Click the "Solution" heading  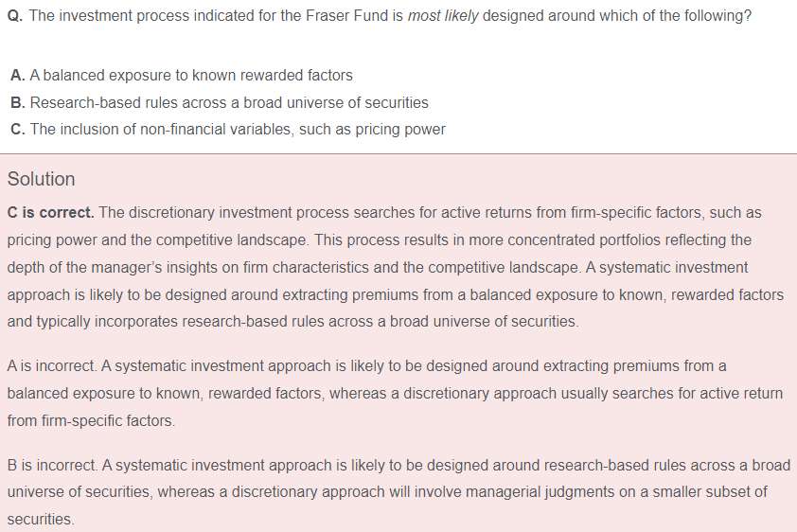[41, 179]
